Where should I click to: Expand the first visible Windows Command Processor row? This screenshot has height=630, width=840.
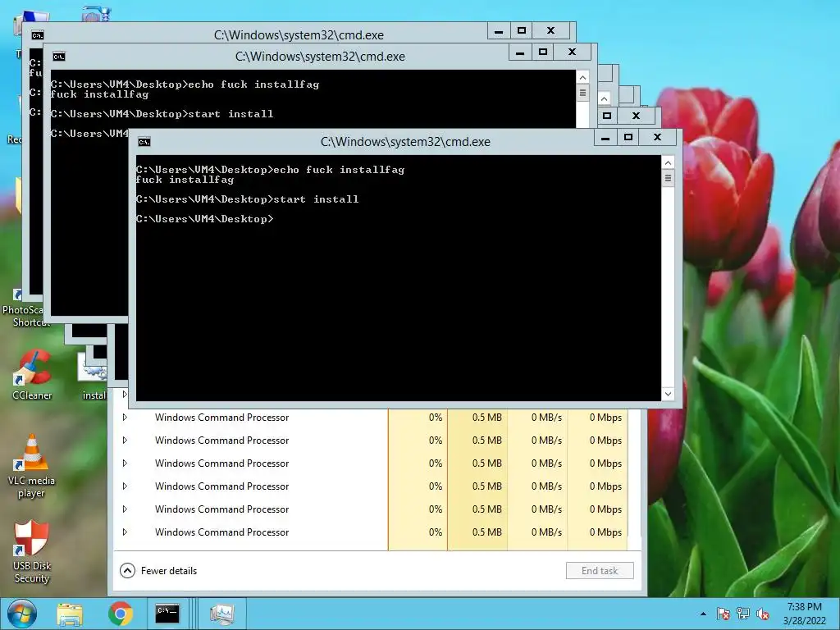[x=125, y=418]
